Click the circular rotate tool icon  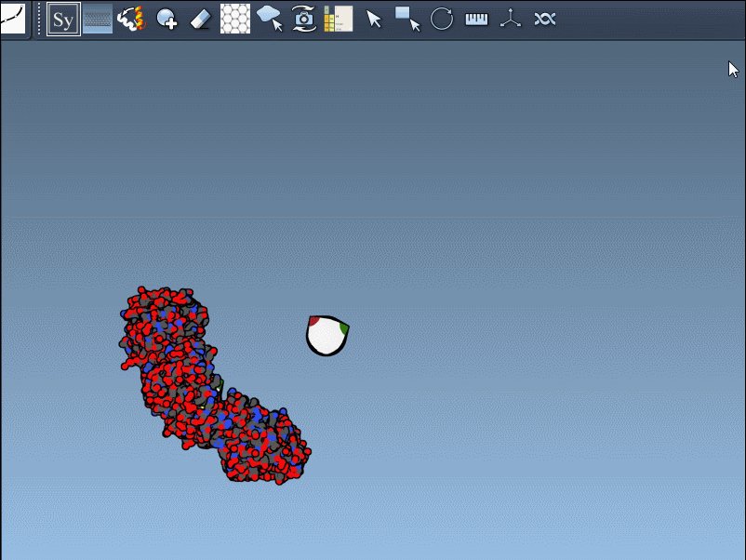coord(442,19)
